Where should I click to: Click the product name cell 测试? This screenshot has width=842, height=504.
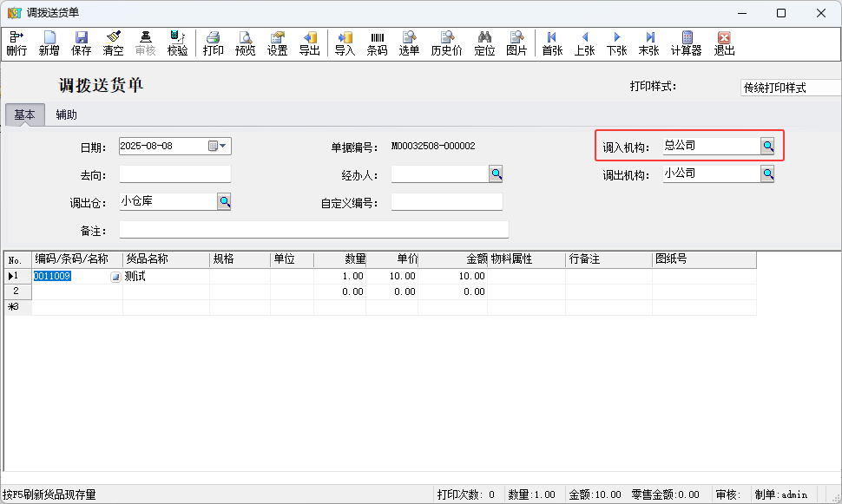click(166, 276)
